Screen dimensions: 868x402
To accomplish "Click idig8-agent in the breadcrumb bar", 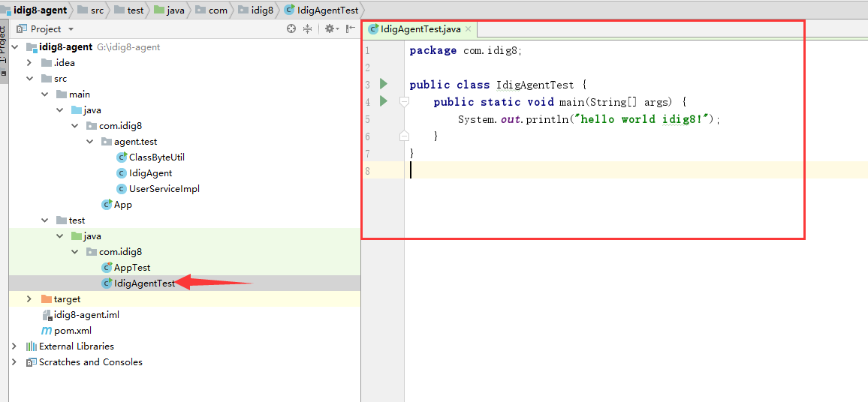I will click(x=41, y=10).
